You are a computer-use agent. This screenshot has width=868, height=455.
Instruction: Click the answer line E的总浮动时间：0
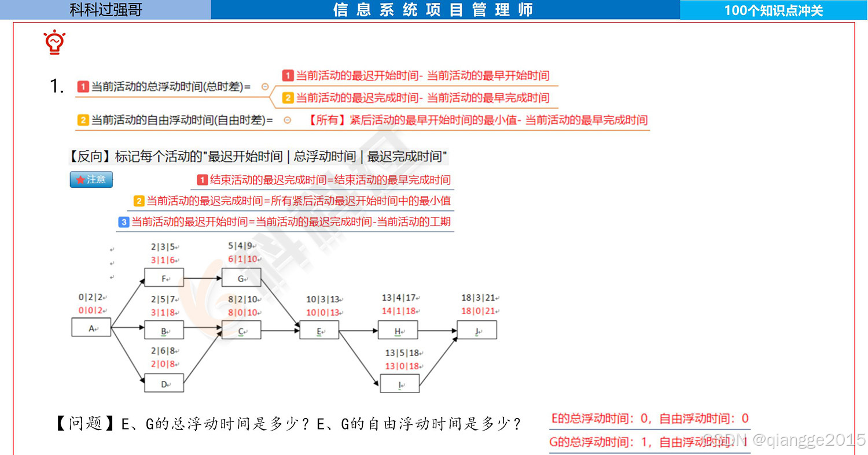tap(650, 419)
